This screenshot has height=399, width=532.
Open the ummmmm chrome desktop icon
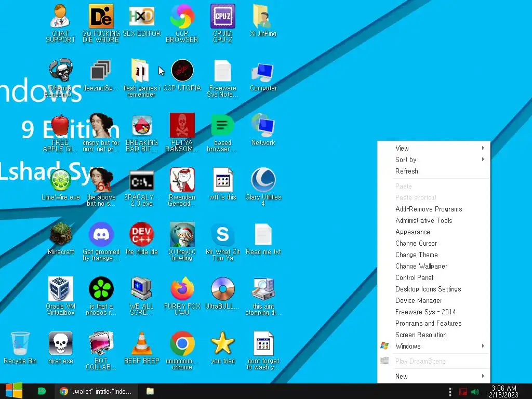[182, 351]
